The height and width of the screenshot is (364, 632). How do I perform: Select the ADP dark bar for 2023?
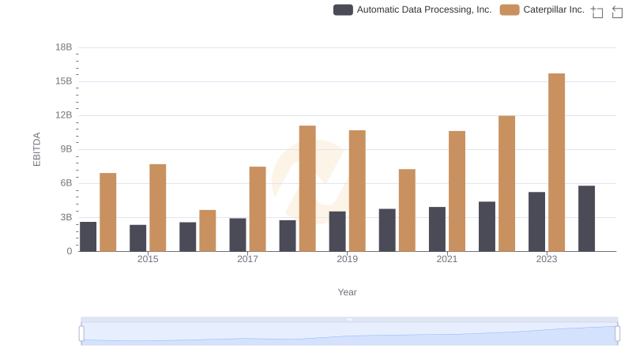click(537, 222)
